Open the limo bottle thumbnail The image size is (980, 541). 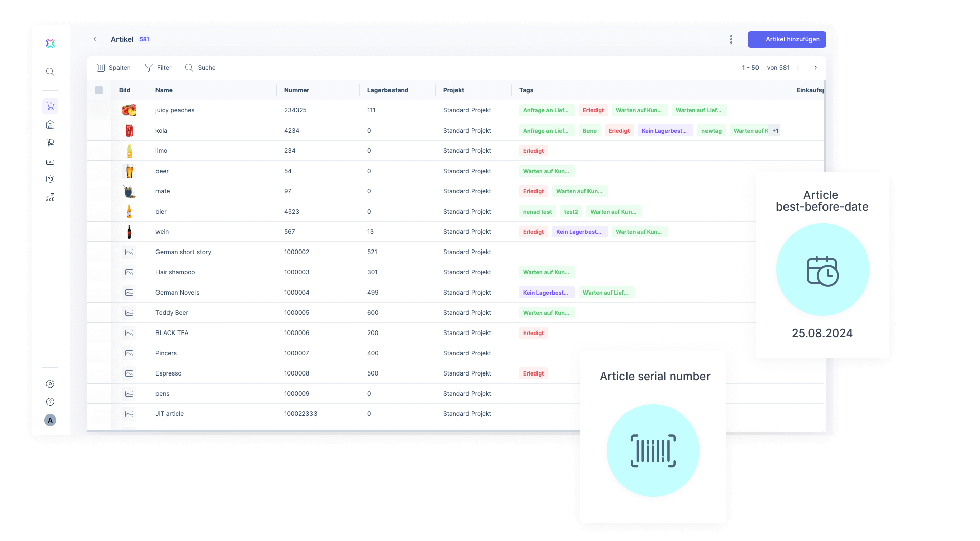tap(129, 151)
